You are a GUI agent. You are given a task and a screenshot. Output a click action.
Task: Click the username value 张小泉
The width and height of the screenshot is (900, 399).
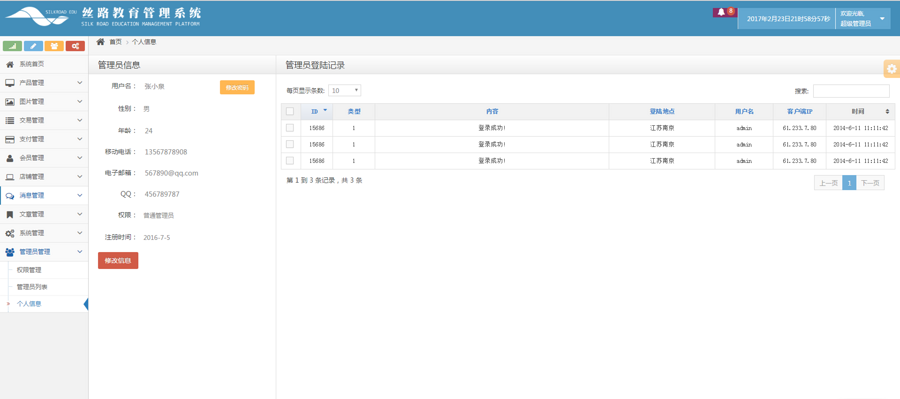[x=154, y=87]
